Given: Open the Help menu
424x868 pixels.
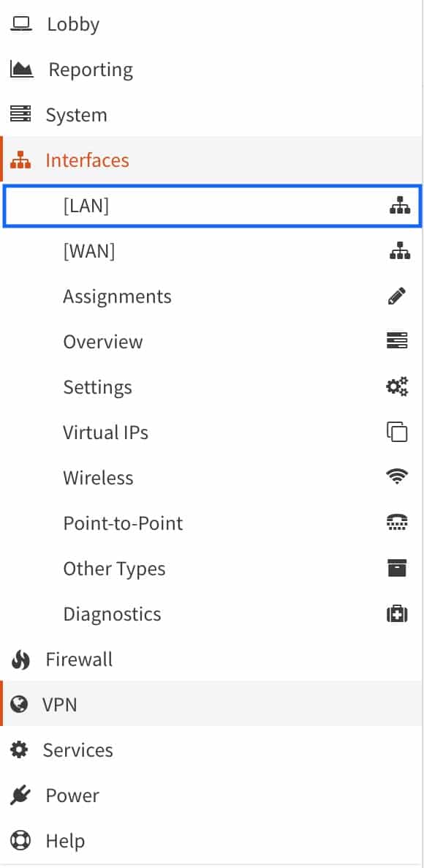Looking at the screenshot, I should [212, 840].
